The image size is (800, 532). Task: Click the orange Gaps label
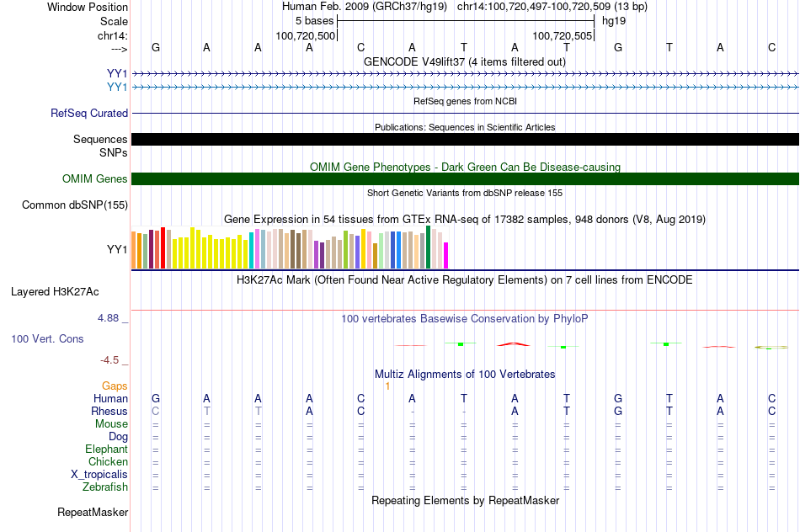click(115, 386)
